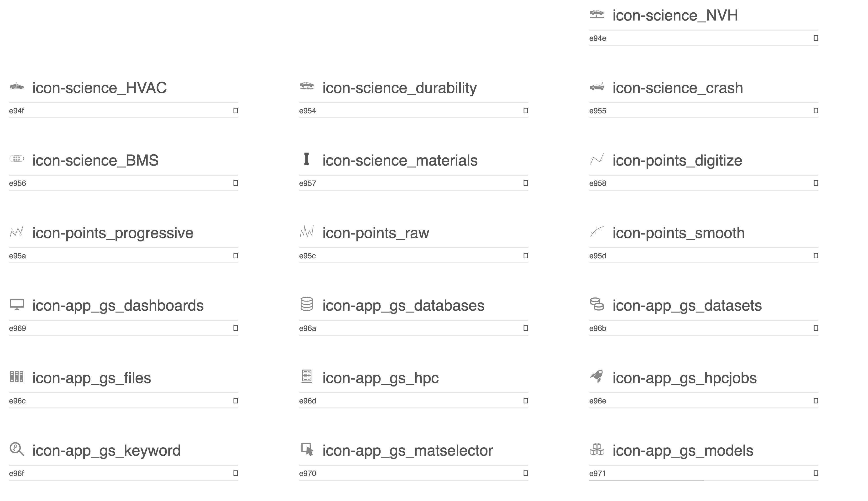This screenshot has width=868, height=501.
Task: Click the icon-app_gs_matselector cursor icon
Action: click(307, 449)
